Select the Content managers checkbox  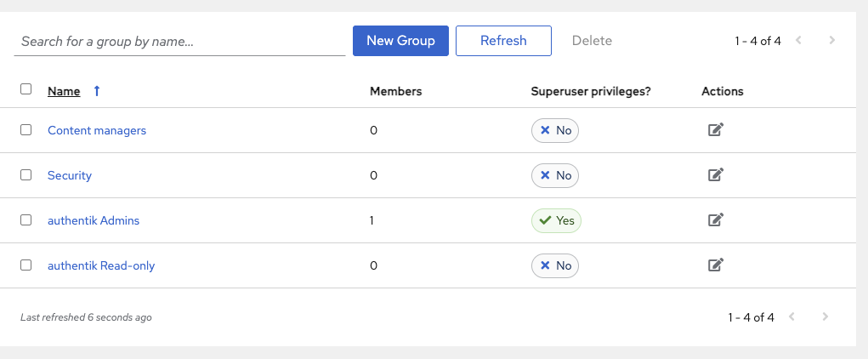coord(26,130)
